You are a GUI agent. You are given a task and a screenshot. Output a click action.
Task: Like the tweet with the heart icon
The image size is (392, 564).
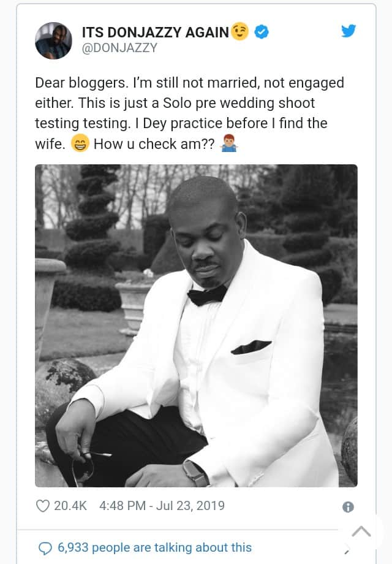[x=42, y=506]
